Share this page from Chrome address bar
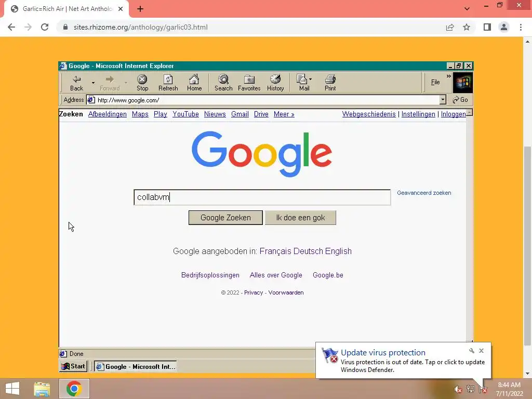532x399 pixels. [450, 27]
